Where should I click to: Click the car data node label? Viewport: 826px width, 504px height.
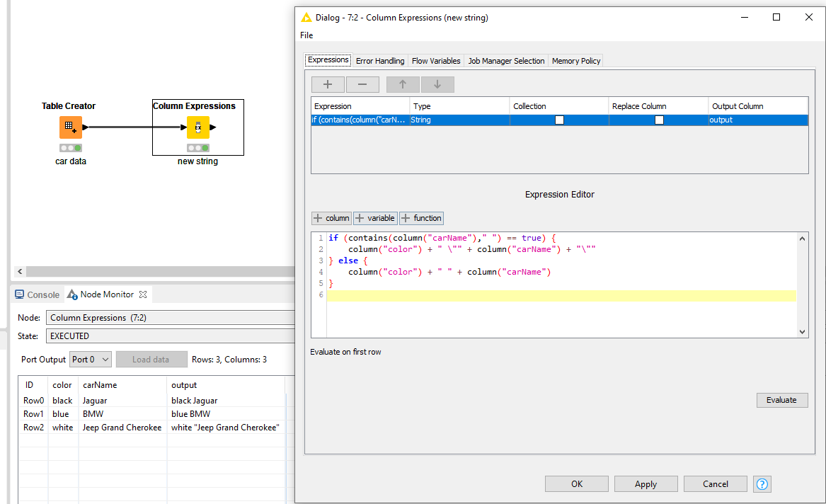(x=71, y=161)
